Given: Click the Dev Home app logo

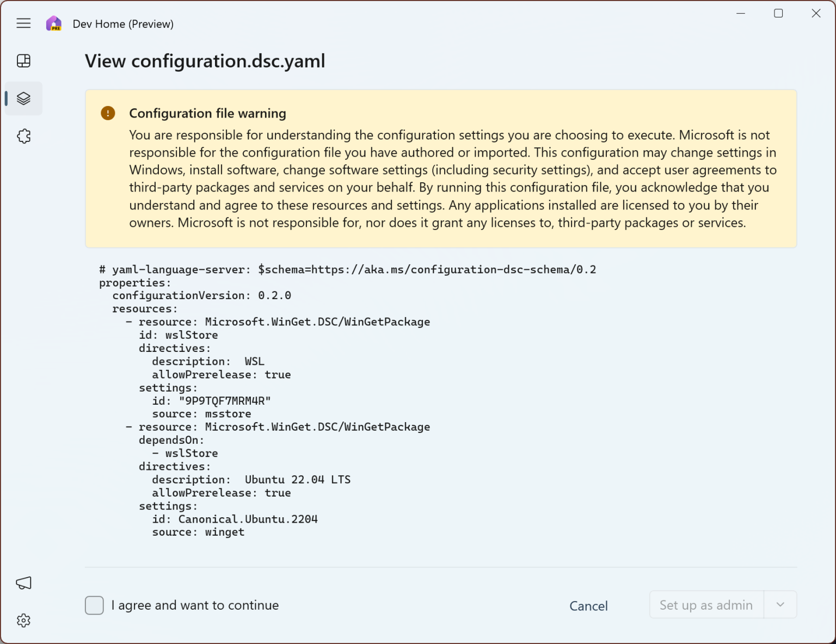Looking at the screenshot, I should (x=53, y=23).
